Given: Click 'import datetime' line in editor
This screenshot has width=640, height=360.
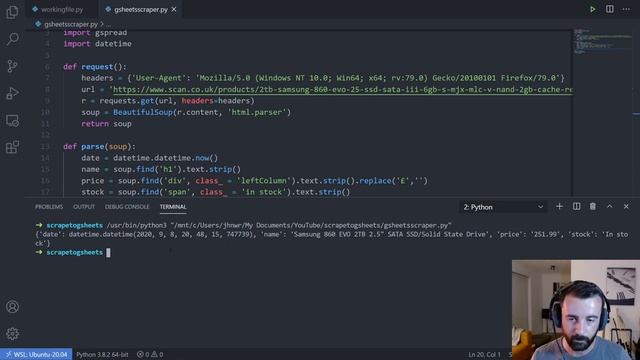Looking at the screenshot, I should pyautogui.click(x=97, y=44).
